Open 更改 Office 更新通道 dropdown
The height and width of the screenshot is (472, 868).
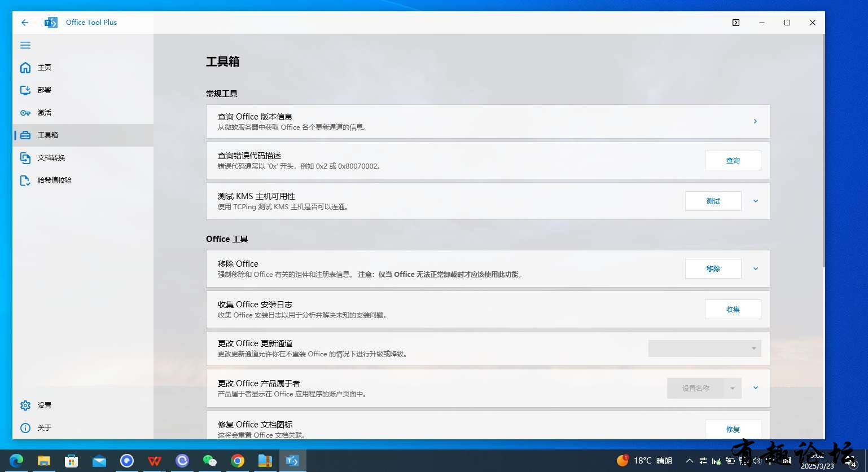705,349
